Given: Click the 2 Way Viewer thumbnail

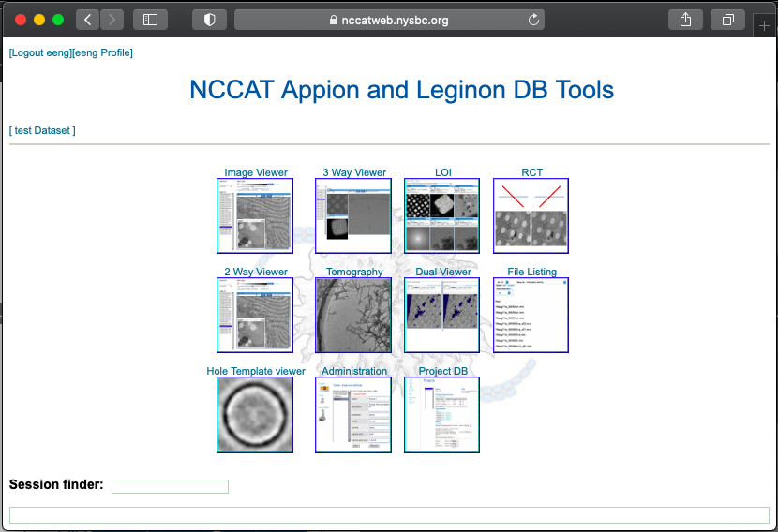Looking at the screenshot, I should (x=255, y=315).
